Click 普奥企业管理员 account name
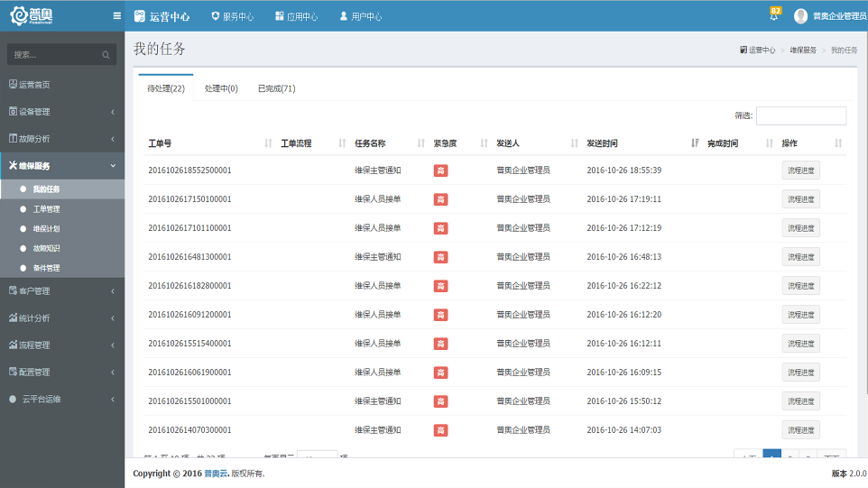The height and width of the screenshot is (488, 868). (839, 16)
